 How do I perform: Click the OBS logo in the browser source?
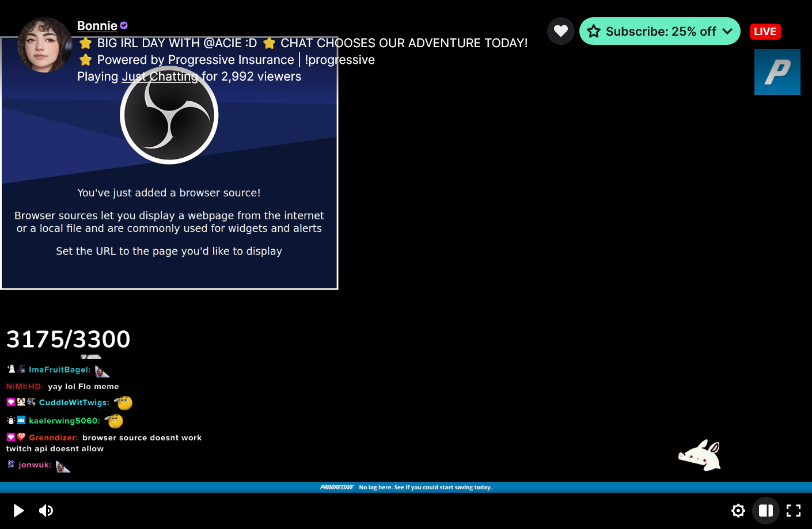[x=169, y=115]
